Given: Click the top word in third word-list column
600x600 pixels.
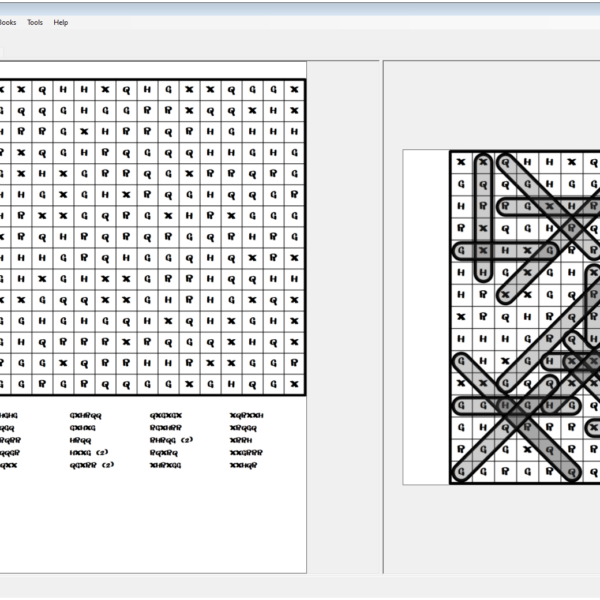Looking at the screenshot, I should (165, 414).
